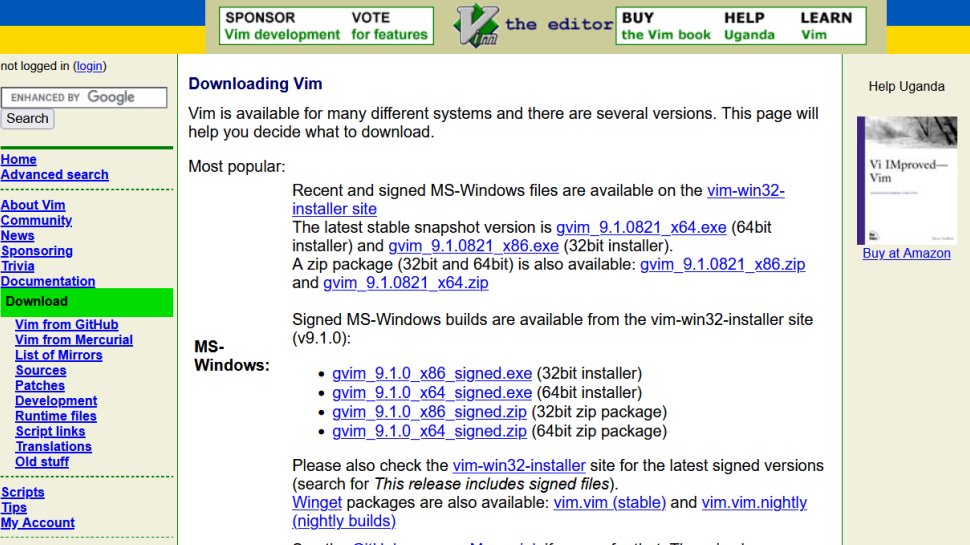The width and height of the screenshot is (970, 545).
Task: Go to Home in the sidebar
Action: (19, 159)
